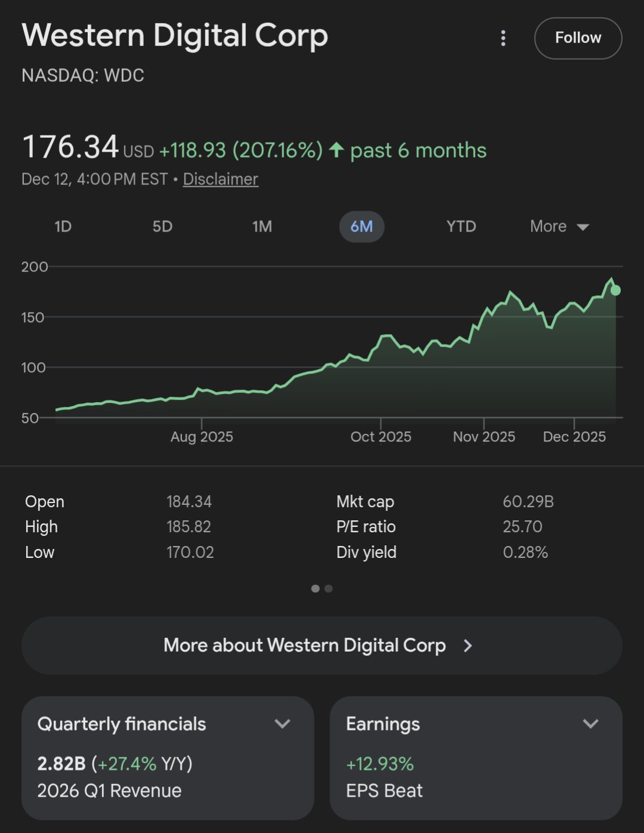Click the Western Digital Corp title

(175, 35)
